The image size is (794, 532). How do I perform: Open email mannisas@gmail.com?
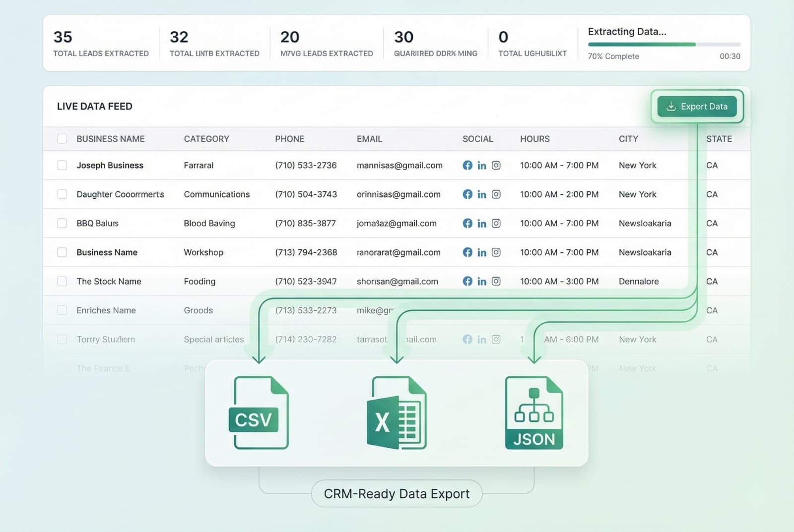tap(399, 166)
